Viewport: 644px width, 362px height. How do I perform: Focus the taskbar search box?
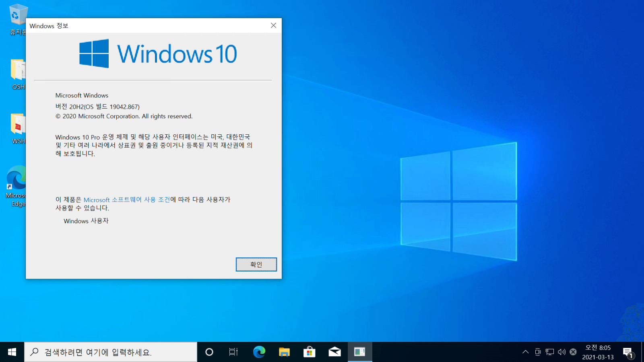(x=111, y=352)
